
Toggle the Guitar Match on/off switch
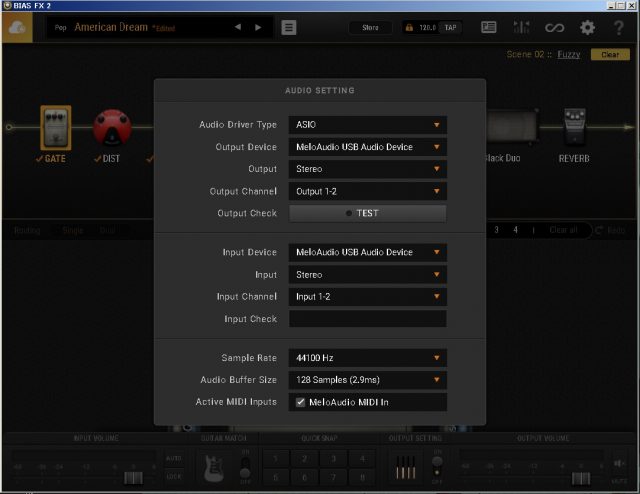pos(245,467)
